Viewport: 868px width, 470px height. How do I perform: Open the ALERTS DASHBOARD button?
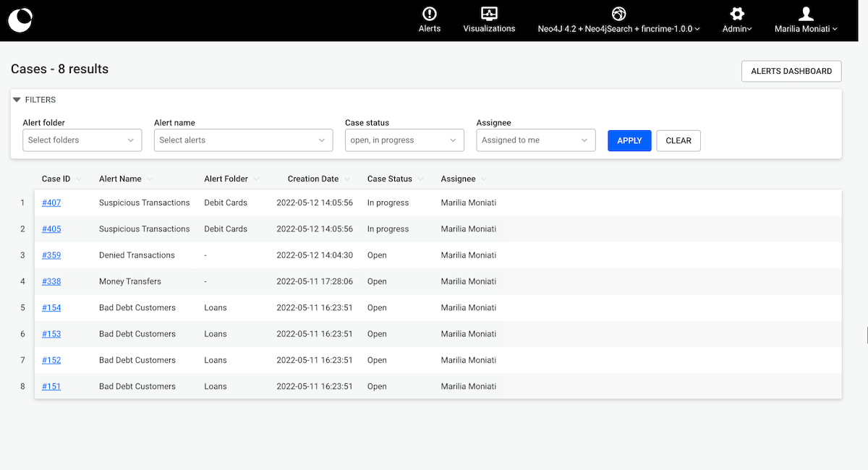click(x=791, y=71)
